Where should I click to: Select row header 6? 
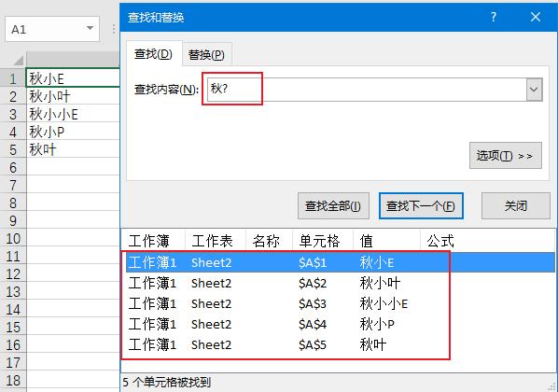(13, 167)
